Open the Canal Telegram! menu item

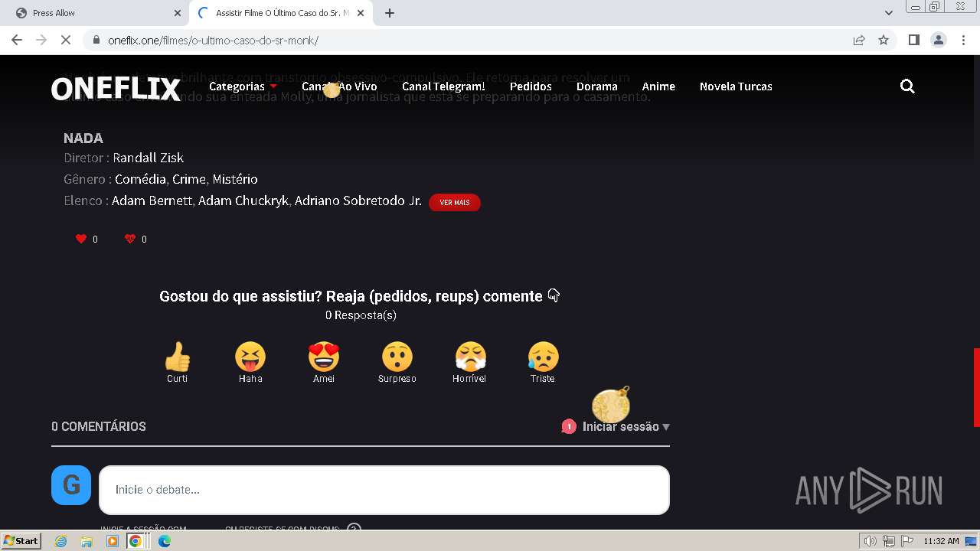coord(443,86)
